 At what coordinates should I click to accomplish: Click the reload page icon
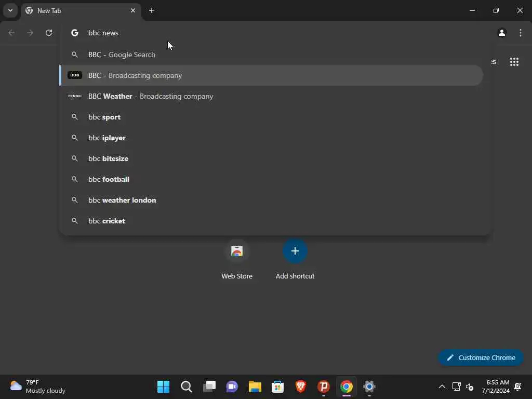pos(49,33)
